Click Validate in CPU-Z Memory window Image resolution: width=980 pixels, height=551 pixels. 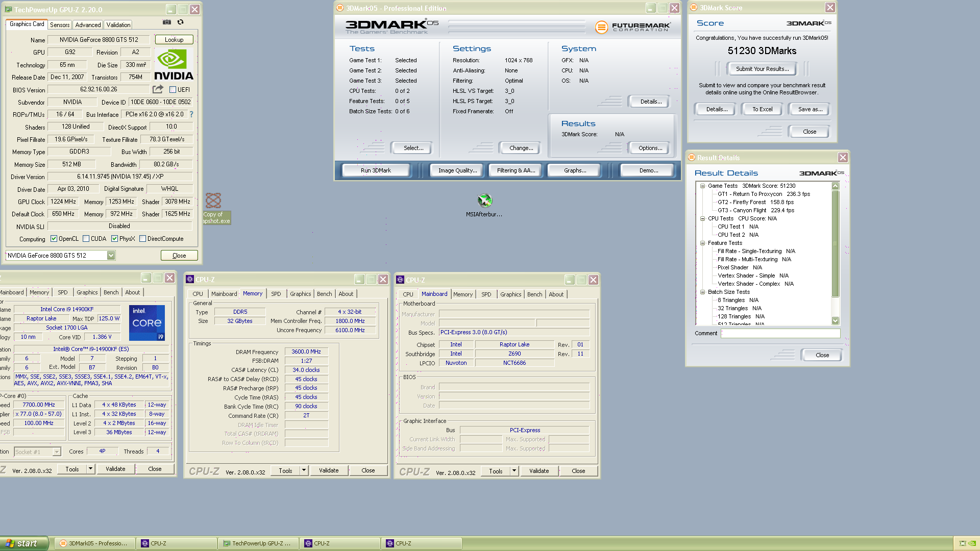pos(329,470)
